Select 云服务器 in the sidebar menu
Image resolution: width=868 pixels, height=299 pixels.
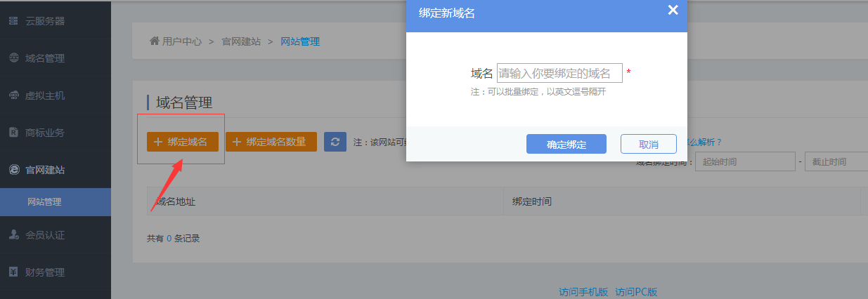tap(45, 21)
